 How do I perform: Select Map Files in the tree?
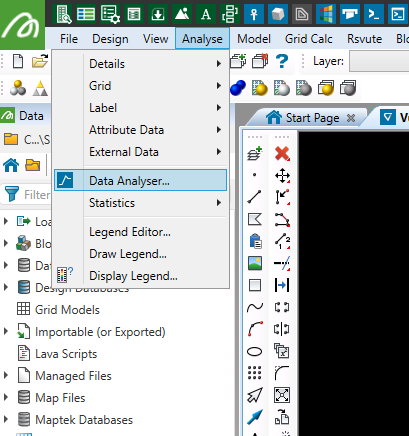[60, 398]
